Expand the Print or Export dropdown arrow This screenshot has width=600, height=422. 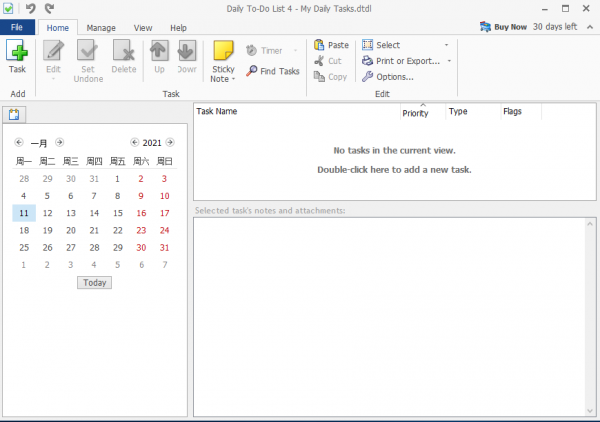449,61
